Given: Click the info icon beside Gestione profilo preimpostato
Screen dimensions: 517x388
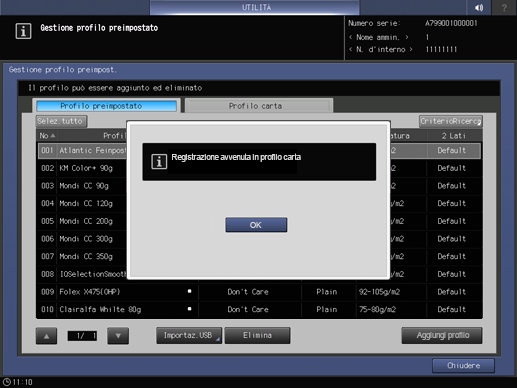Looking at the screenshot, I should 23,31.
